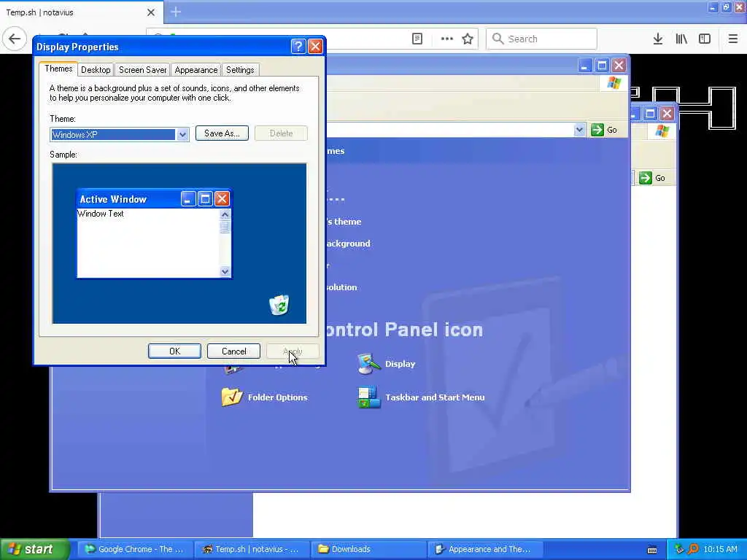The width and height of the screenshot is (747, 560).
Task: Open the Firefox hamburger menu
Action: pos(733,39)
